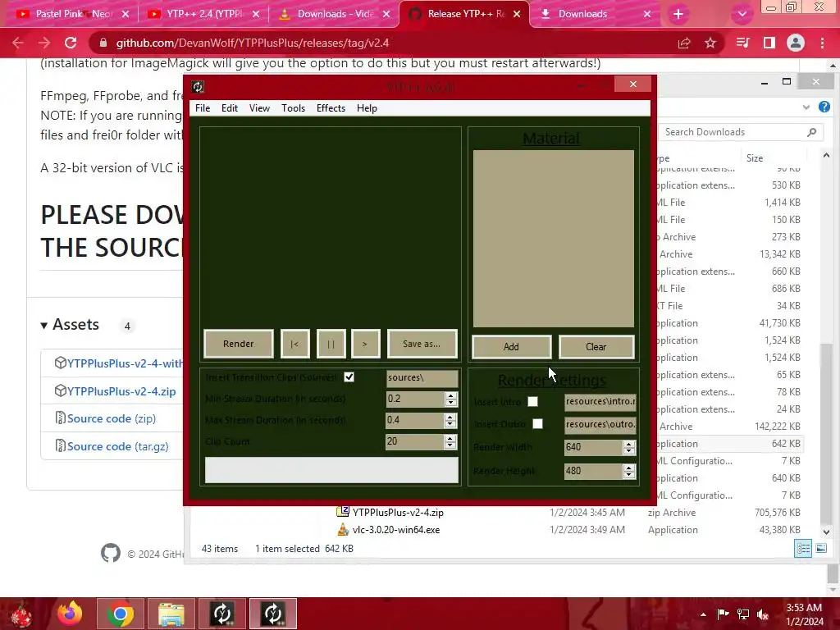Open the Edit menu in YTP++
Viewport: 840px width, 630px height.
230,108
